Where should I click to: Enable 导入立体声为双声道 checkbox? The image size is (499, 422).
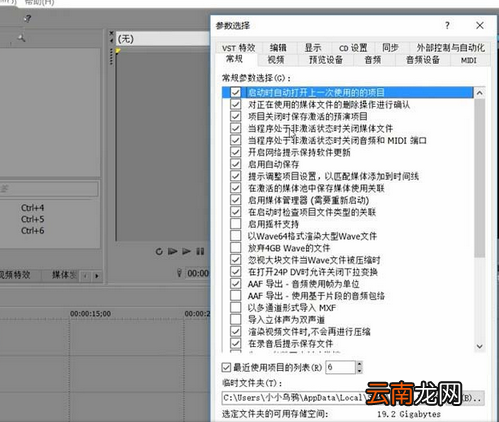point(235,319)
